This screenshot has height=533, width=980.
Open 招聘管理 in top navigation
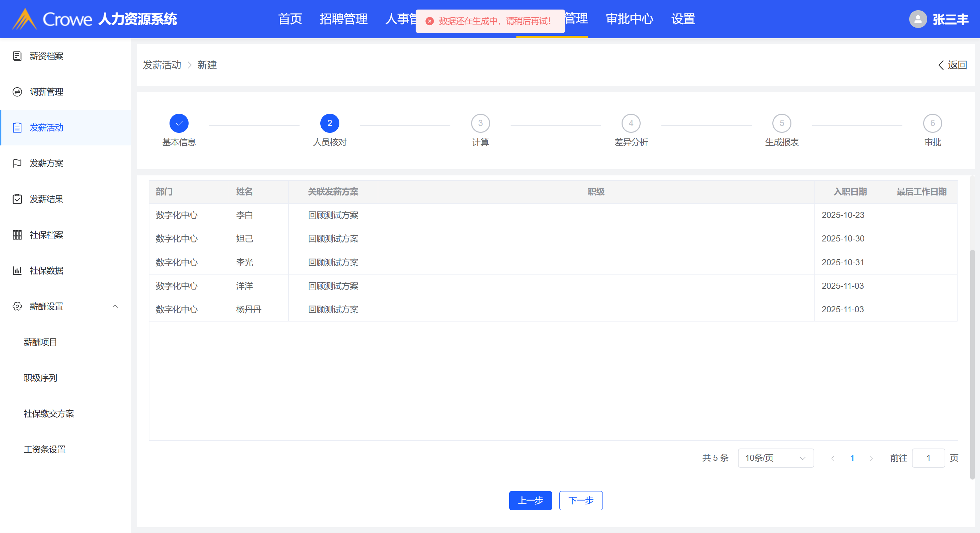(343, 19)
